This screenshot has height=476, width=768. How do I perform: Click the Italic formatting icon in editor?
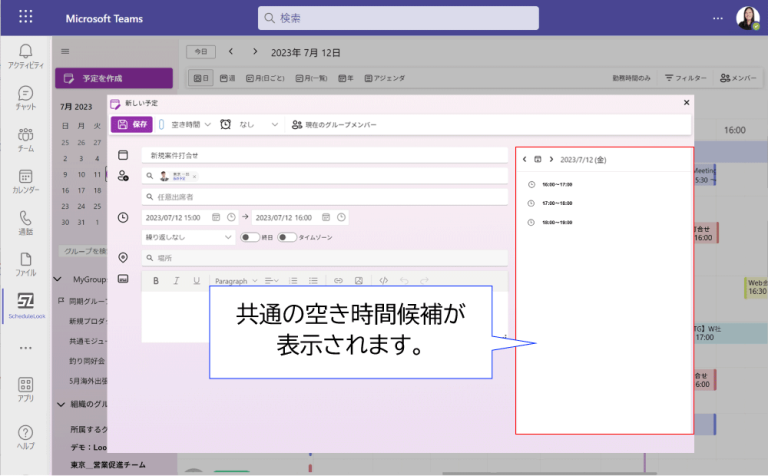(x=176, y=281)
